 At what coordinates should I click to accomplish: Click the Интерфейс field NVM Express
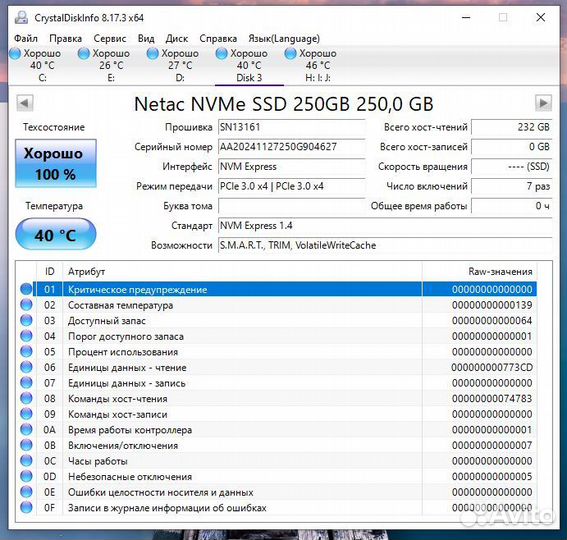tap(291, 166)
